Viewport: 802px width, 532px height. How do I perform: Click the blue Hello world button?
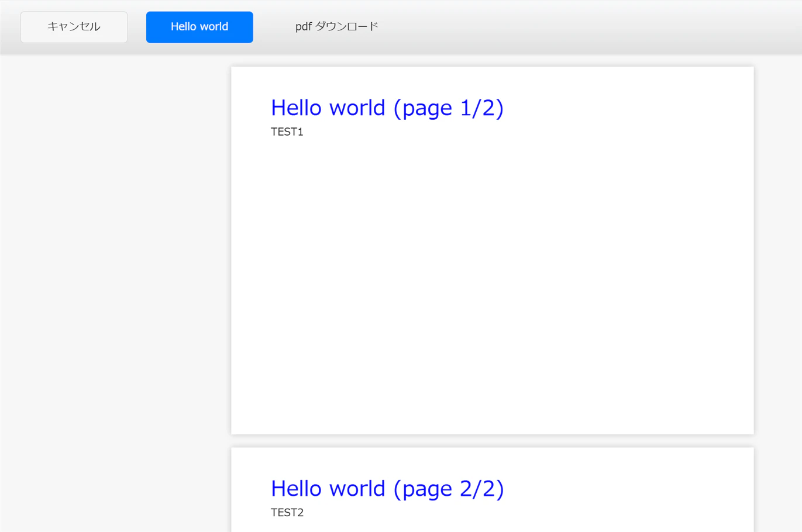pos(199,27)
